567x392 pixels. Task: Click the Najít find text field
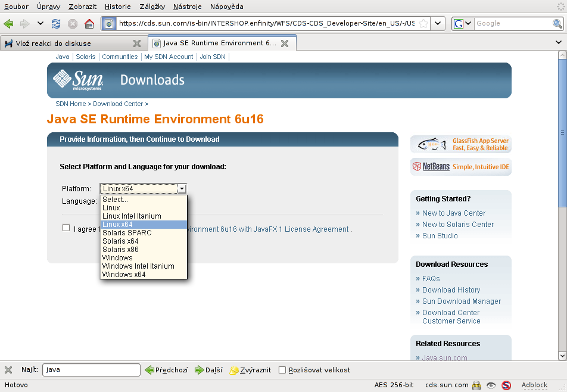91,369
